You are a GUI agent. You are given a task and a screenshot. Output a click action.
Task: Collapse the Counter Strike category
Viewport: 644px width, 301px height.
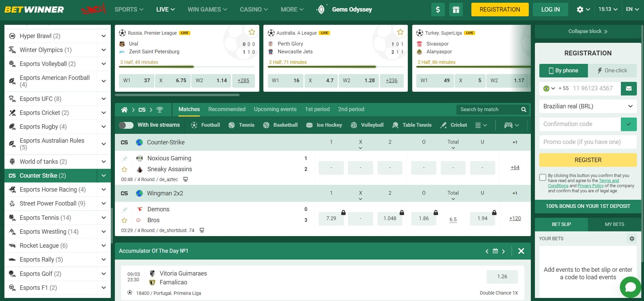pyautogui.click(x=104, y=176)
